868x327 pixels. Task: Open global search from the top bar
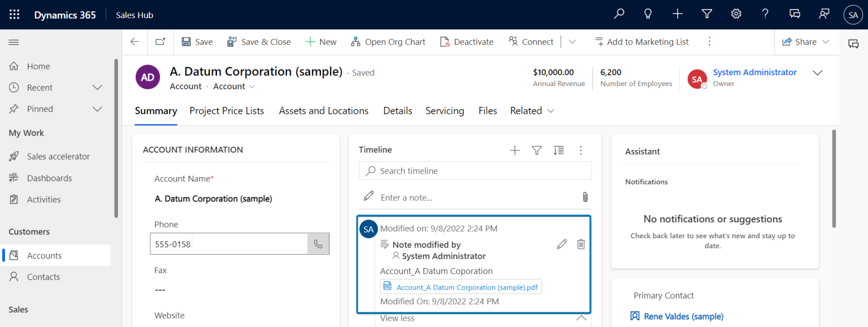pos(619,13)
